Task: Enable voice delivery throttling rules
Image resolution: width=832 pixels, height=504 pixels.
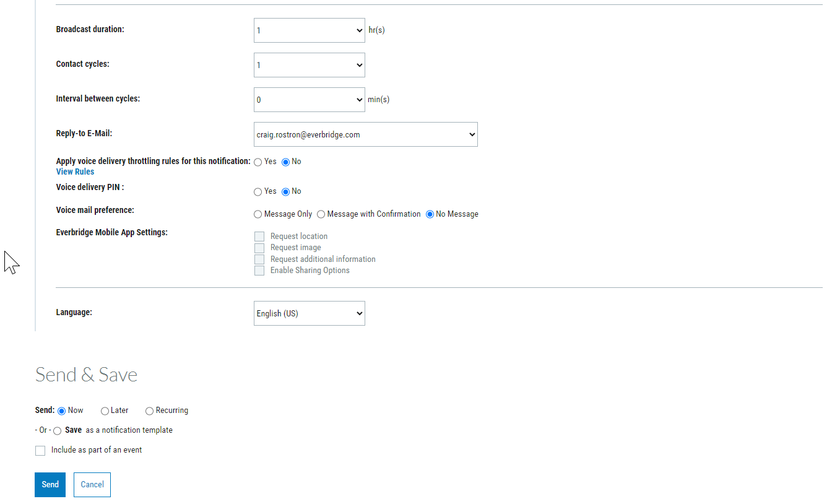Action: 258,161
